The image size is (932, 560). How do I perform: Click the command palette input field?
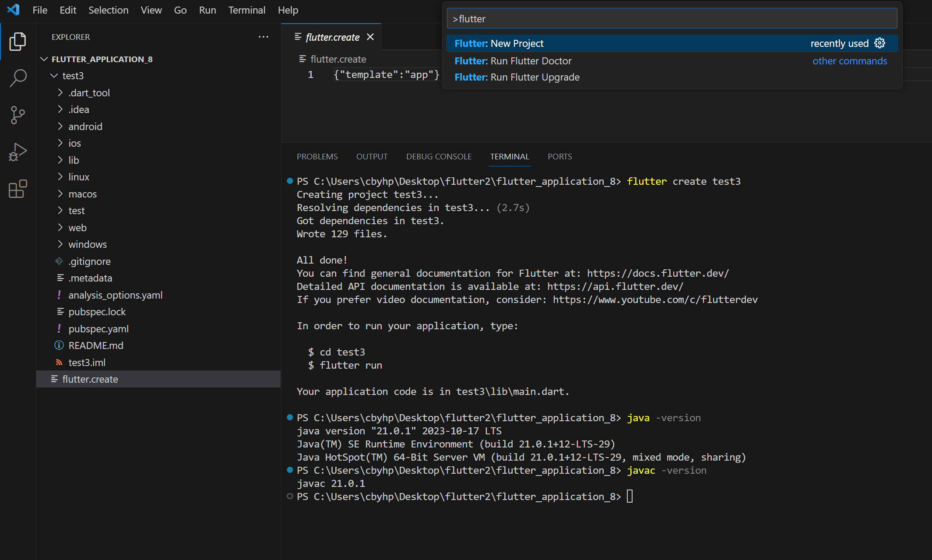[x=672, y=19]
